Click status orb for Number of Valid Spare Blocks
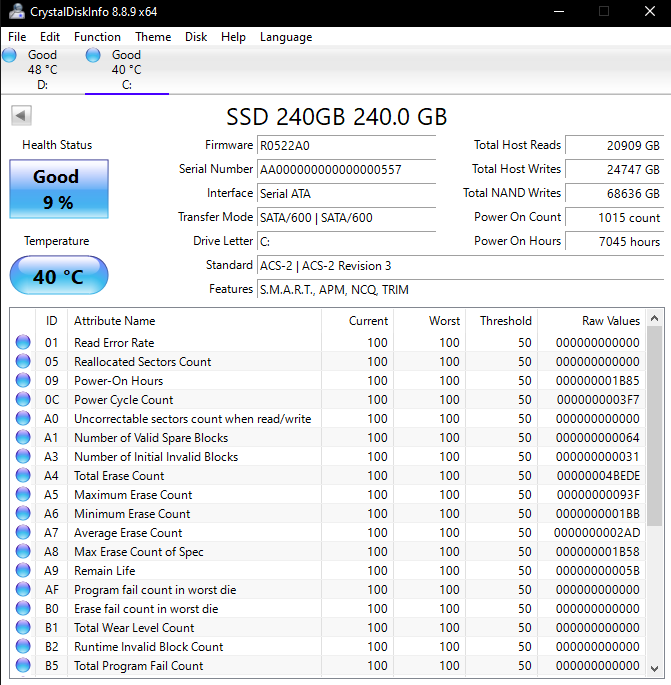The width and height of the screenshot is (671, 685). [23, 437]
